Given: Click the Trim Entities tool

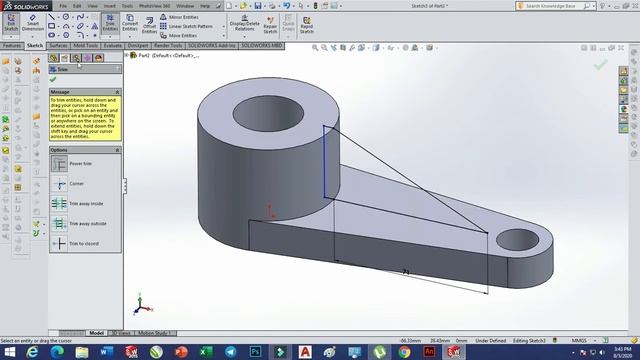Looking at the screenshot, I should (110, 23).
